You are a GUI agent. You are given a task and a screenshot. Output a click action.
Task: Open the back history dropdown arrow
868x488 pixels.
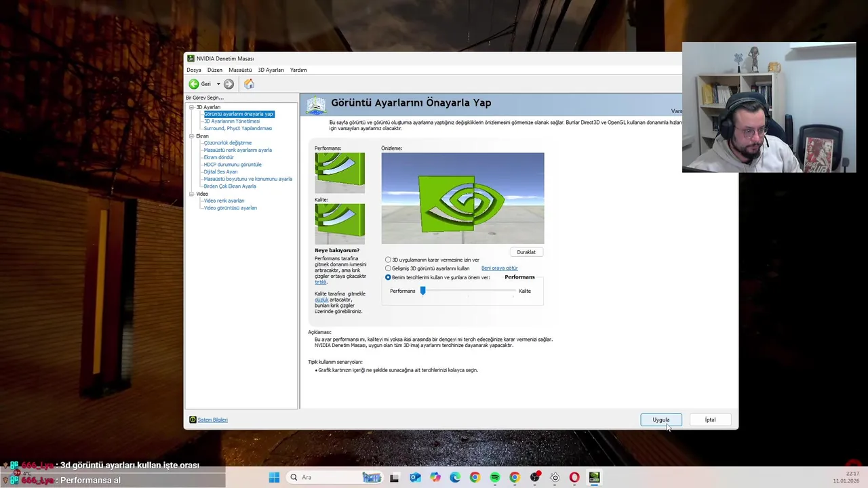(218, 84)
